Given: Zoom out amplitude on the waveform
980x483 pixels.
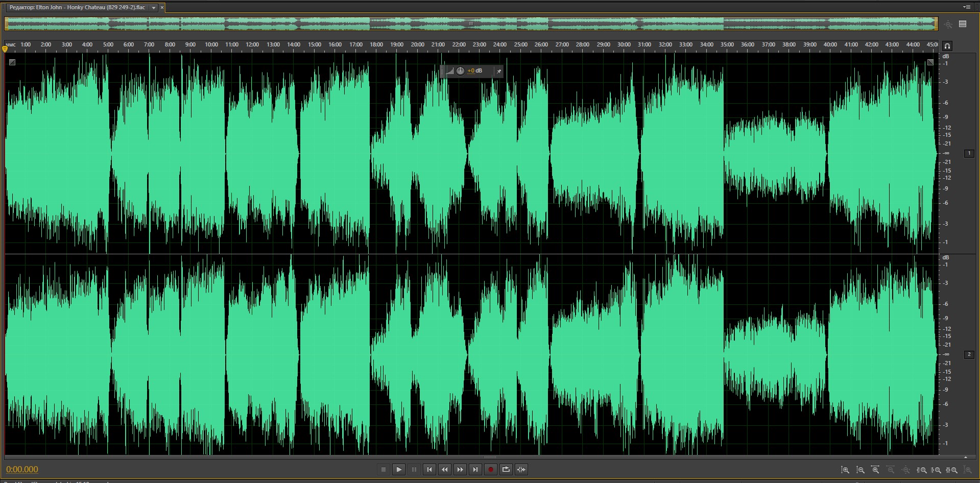Looking at the screenshot, I should coord(861,470).
